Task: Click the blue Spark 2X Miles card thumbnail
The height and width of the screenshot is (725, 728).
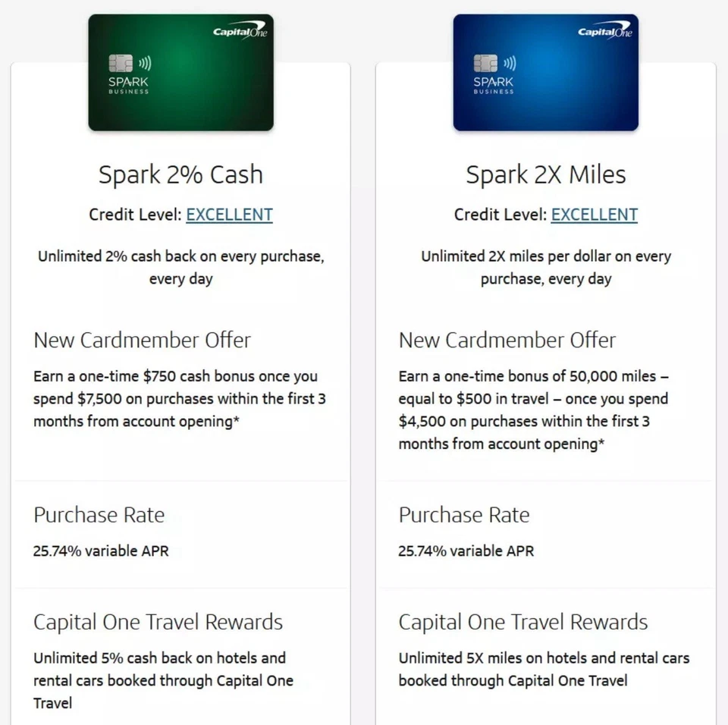Action: [546, 72]
